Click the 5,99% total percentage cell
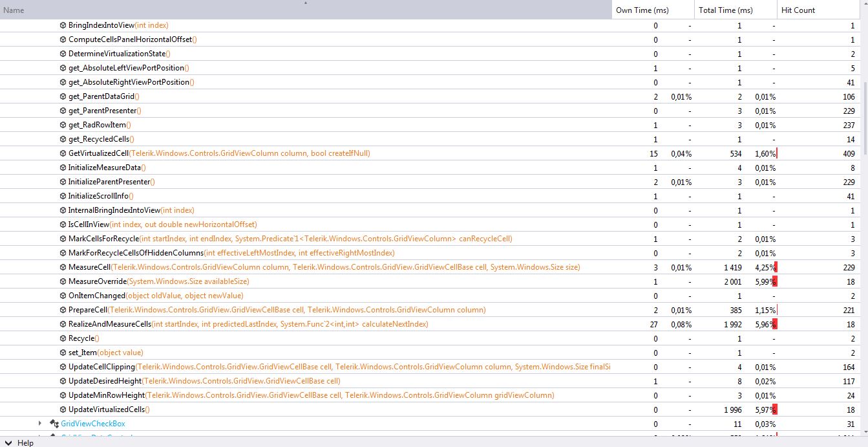The width and height of the screenshot is (868, 447). (765, 281)
